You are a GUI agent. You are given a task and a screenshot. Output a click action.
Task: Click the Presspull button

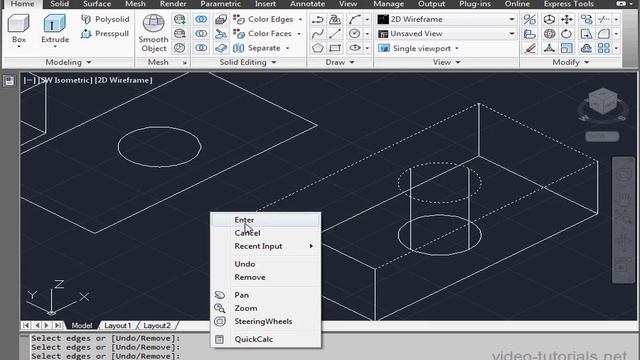tap(105, 33)
